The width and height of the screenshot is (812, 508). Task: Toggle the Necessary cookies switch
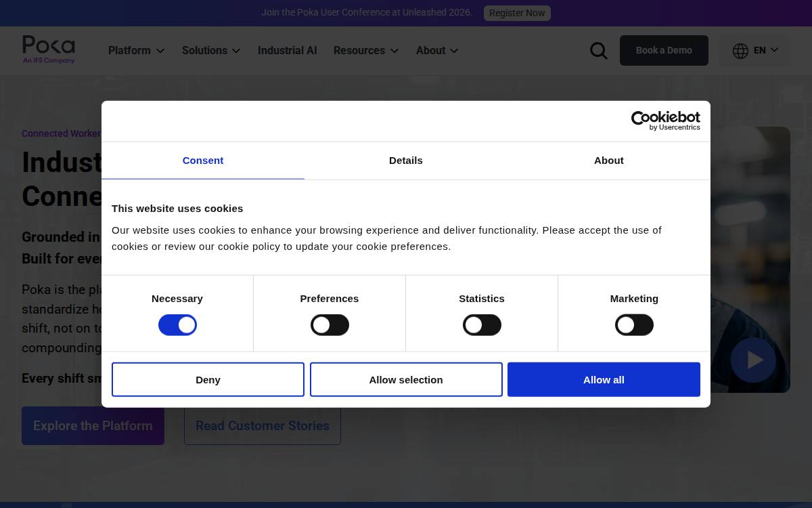click(x=177, y=325)
